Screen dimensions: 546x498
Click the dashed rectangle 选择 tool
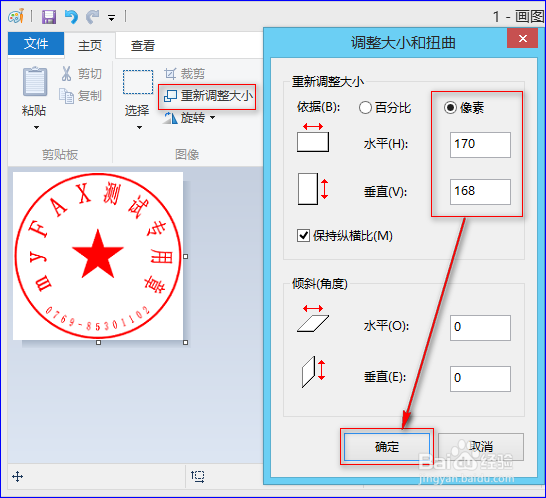coord(138,82)
